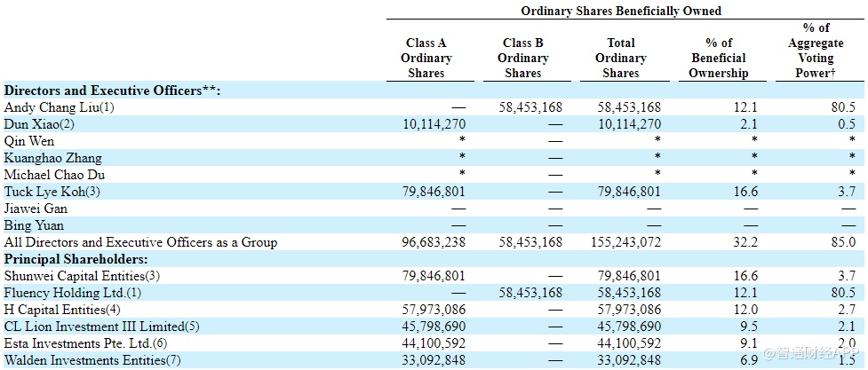This screenshot has width=868, height=370.
Task: Click the 'Total Ordinary Shares' column header
Action: click(x=620, y=58)
